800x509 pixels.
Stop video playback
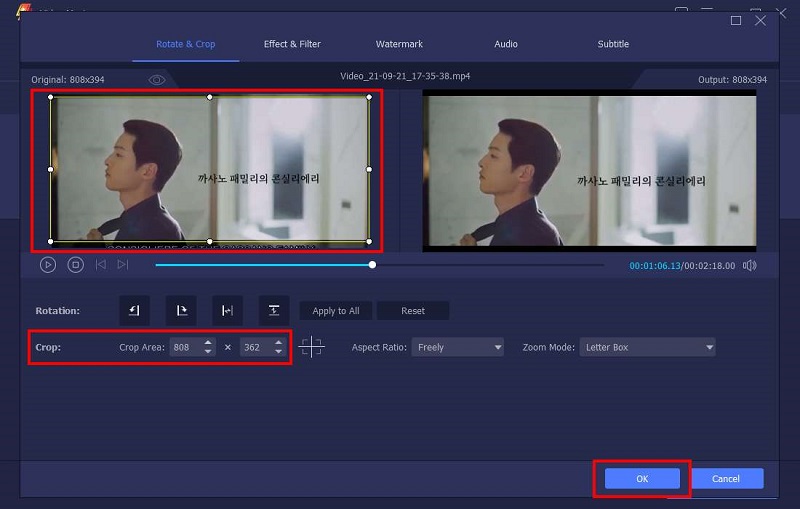point(75,265)
